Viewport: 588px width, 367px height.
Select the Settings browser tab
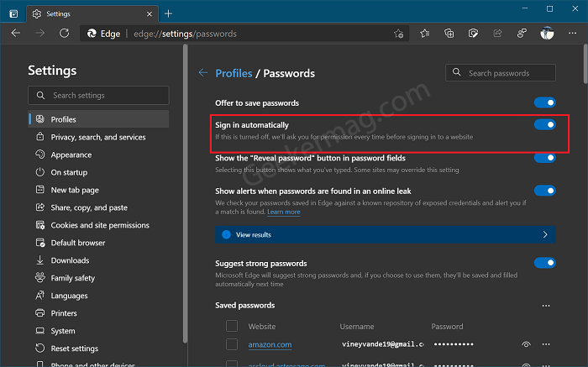92,14
